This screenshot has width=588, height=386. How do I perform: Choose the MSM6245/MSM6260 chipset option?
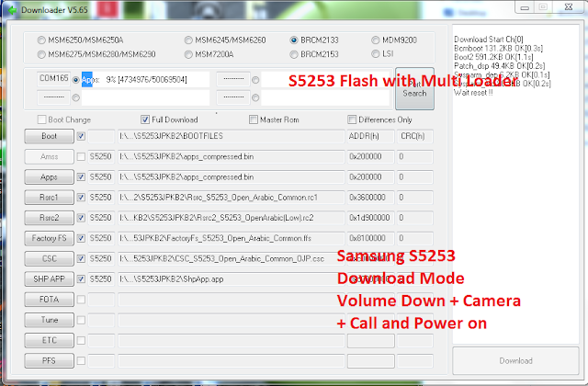(x=188, y=40)
